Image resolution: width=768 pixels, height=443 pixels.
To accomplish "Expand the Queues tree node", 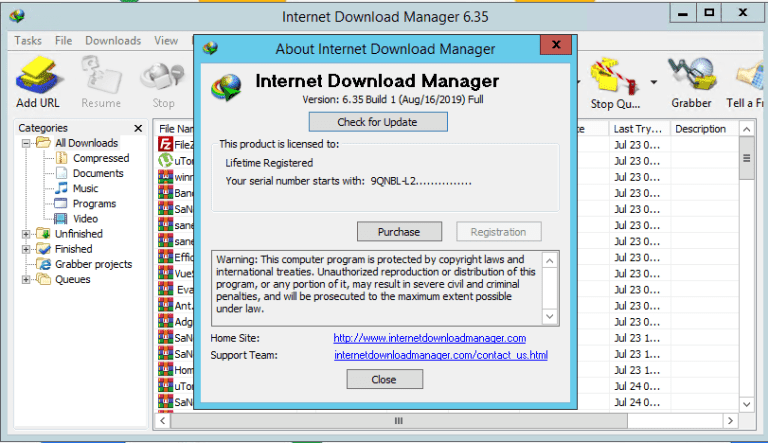I will point(26,280).
